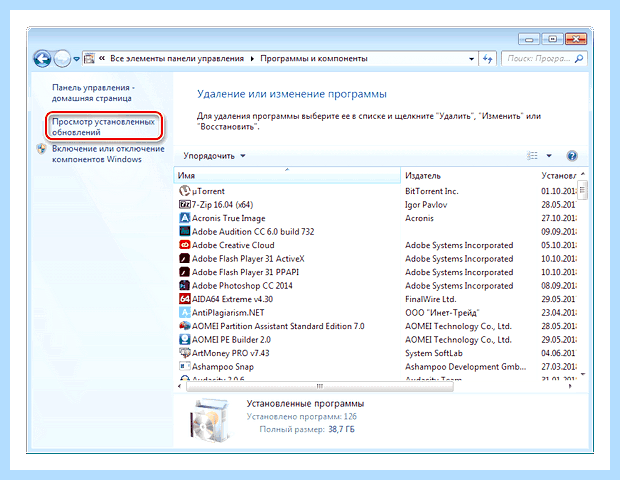620x480 pixels.
Task: Sort by the 'Установлено' column header
Action: coord(558,175)
